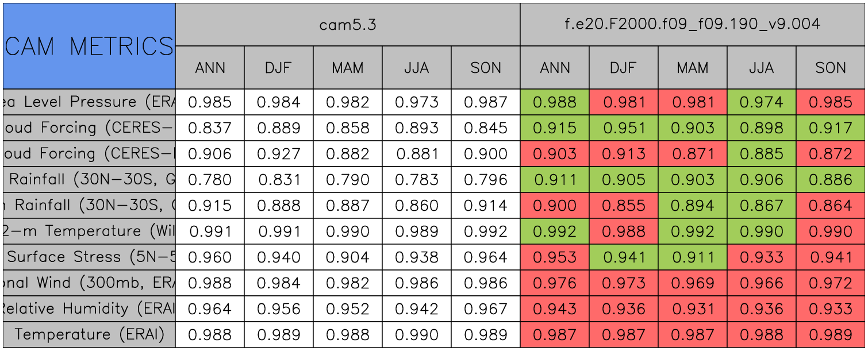
Task: Click the white cell showing 0.780
Action: pos(210,180)
